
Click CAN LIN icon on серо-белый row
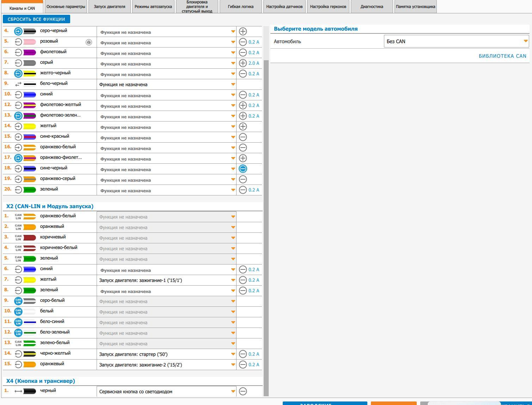(18, 301)
